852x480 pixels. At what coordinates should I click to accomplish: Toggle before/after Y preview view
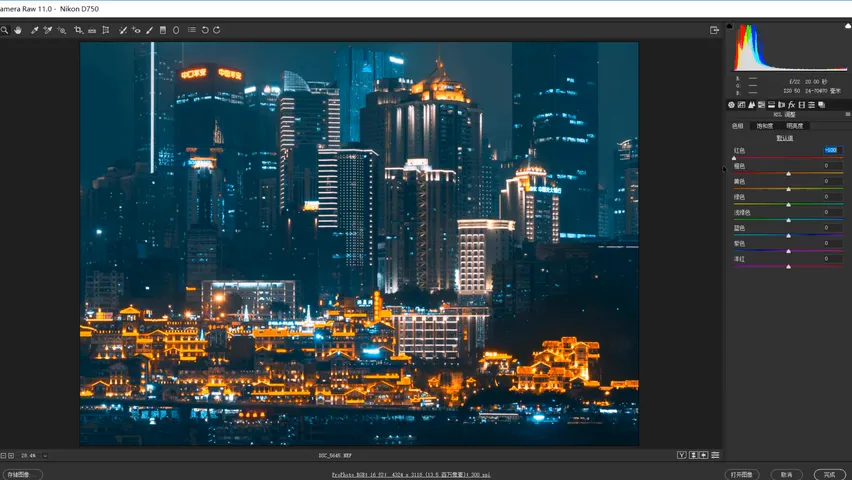[x=681, y=455]
